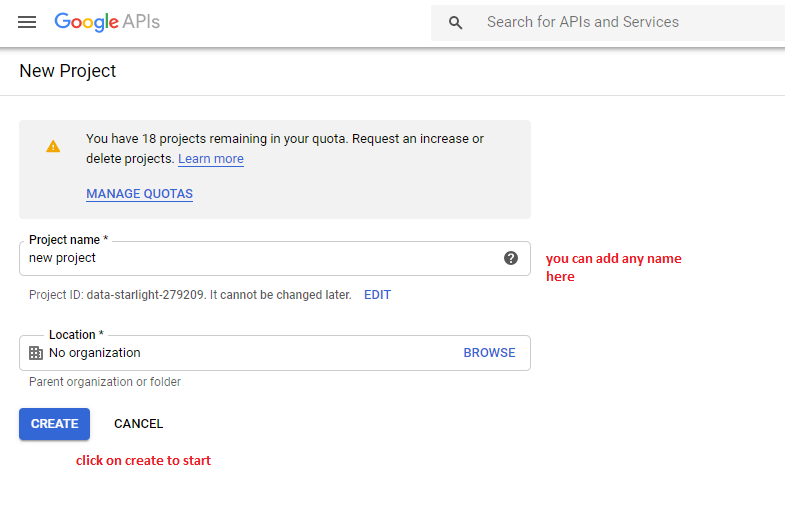Browse for a parent organization
Screen dimensions: 785x505
[x=489, y=353]
